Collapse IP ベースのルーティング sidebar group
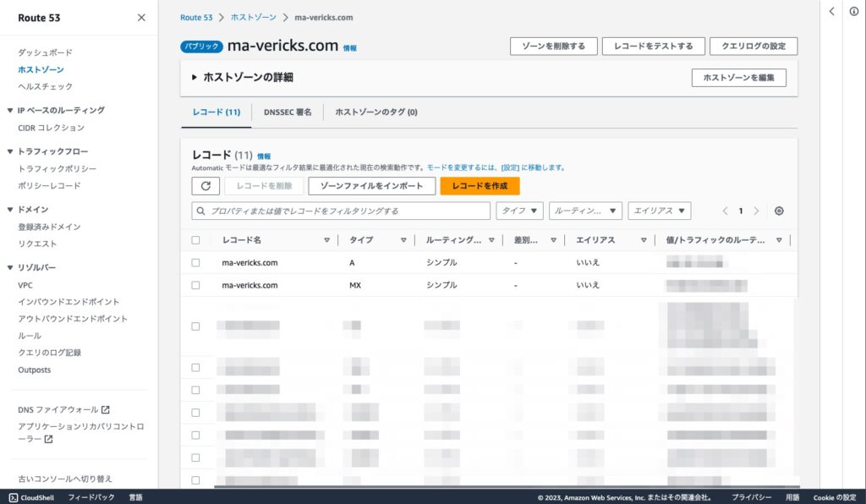Viewport: 866px width, 504px height. 9,111
